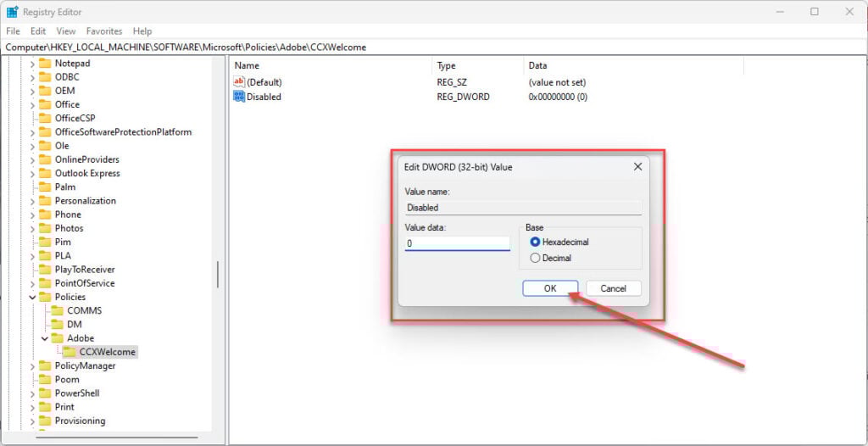Select the PLA folder icon
The width and height of the screenshot is (868, 446).
[45, 256]
